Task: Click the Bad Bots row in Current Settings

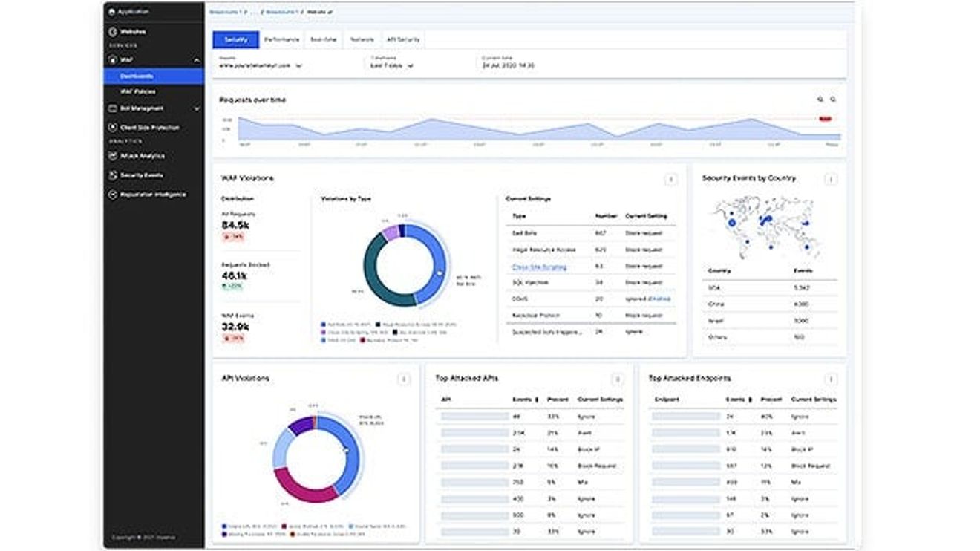Action: pos(591,233)
